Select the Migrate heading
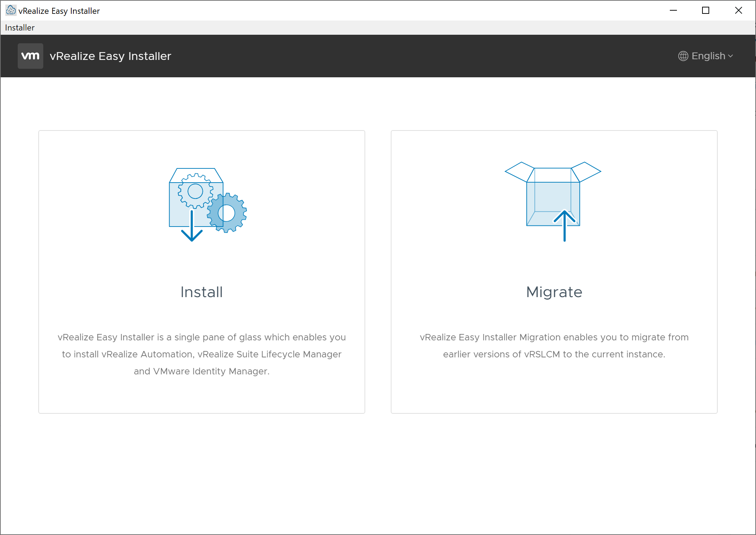Screen dimensions: 756x535 pos(554,292)
